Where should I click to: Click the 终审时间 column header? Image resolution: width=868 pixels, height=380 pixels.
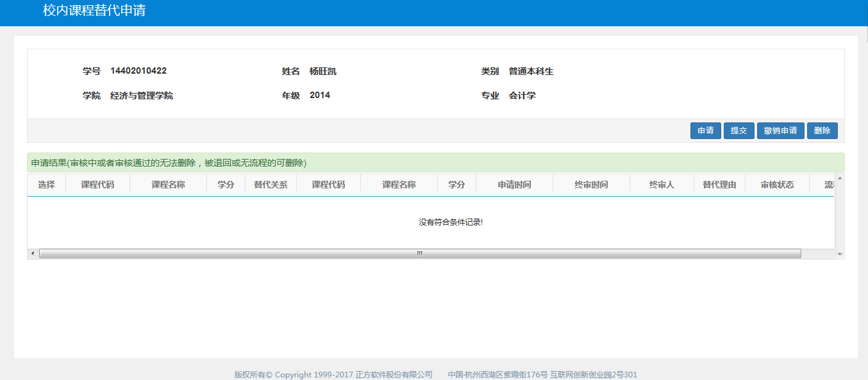point(591,185)
